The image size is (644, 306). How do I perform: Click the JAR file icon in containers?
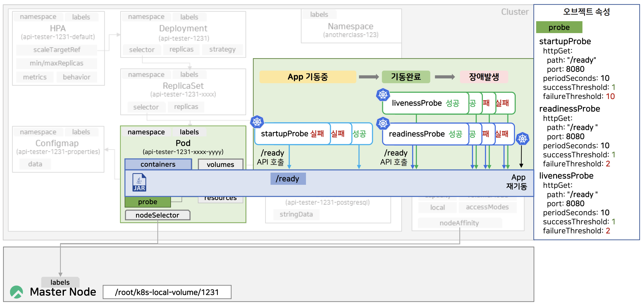pyautogui.click(x=139, y=182)
